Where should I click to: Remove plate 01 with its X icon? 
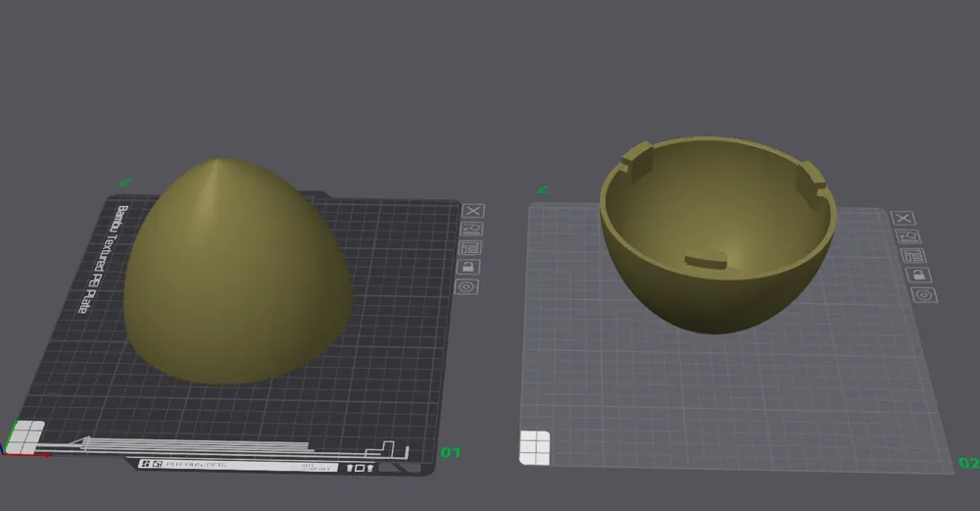(x=473, y=211)
